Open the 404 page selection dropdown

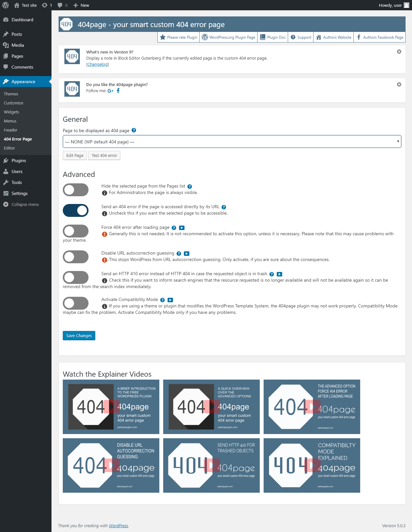tap(232, 141)
